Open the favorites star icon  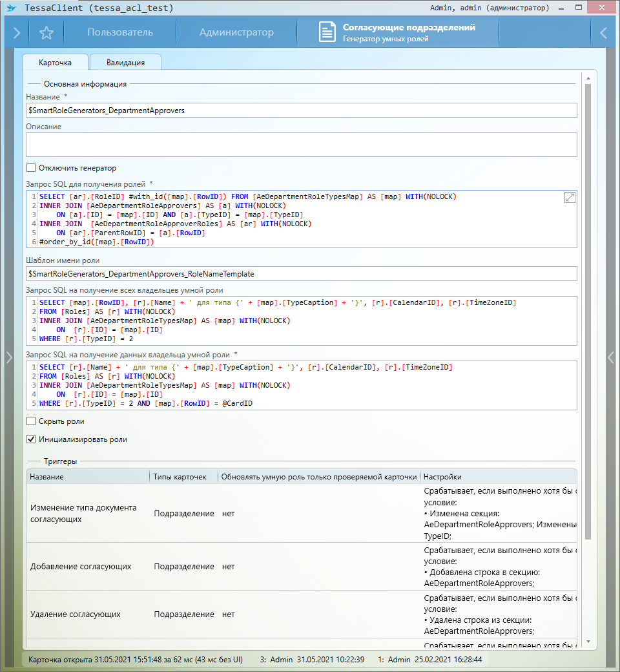[46, 33]
